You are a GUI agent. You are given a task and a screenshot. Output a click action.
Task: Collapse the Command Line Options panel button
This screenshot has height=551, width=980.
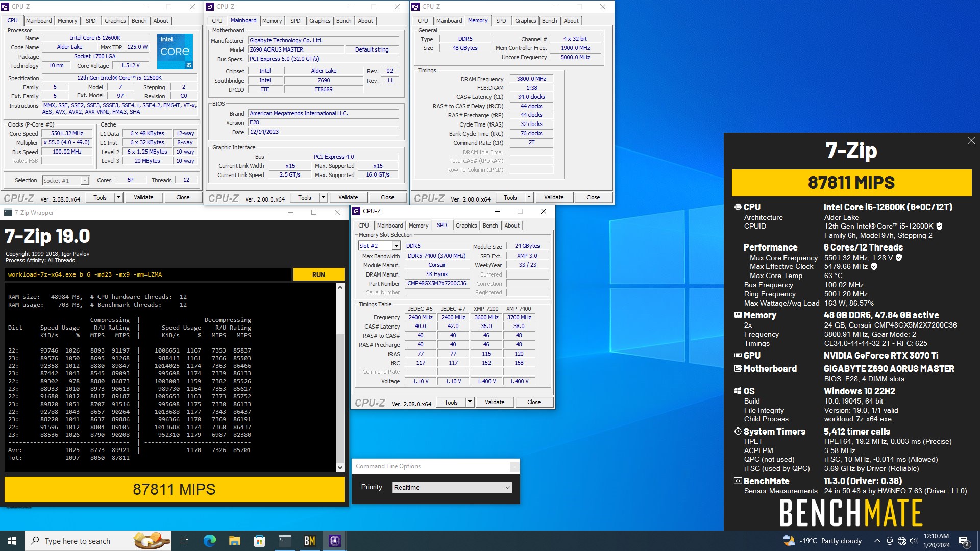pyautogui.click(x=514, y=466)
